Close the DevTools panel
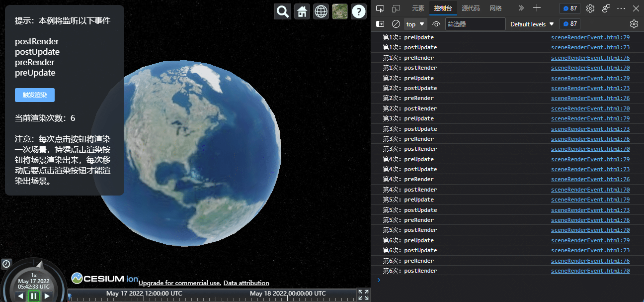This screenshot has width=644, height=302. pos(636,8)
